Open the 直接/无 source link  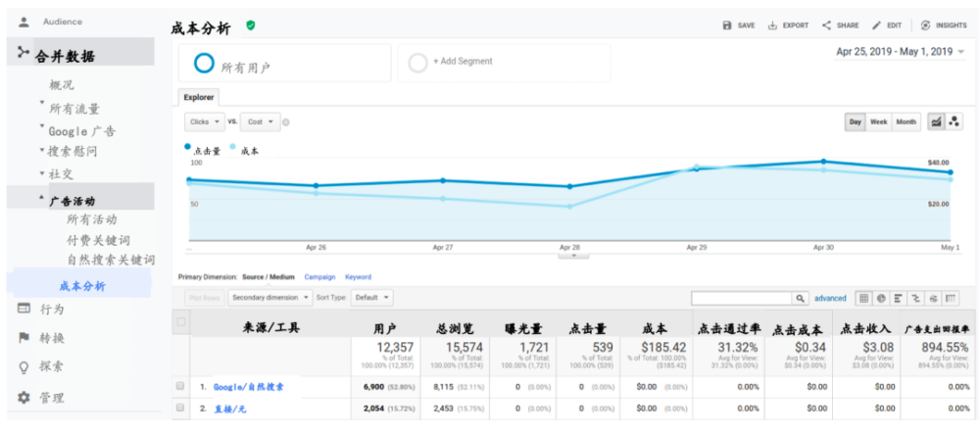[x=230, y=408]
